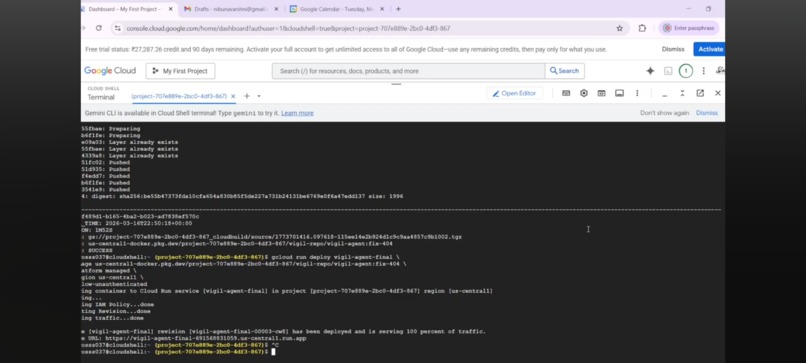806x363 pixels.
Task: Click the Cloud Shell session window icon
Action: 619,93
